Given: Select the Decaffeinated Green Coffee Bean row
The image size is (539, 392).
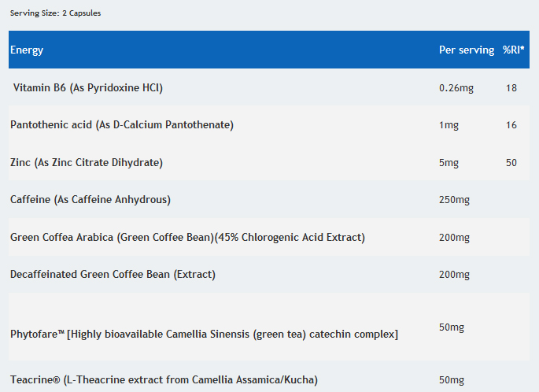Looking at the screenshot, I should (x=113, y=275).
